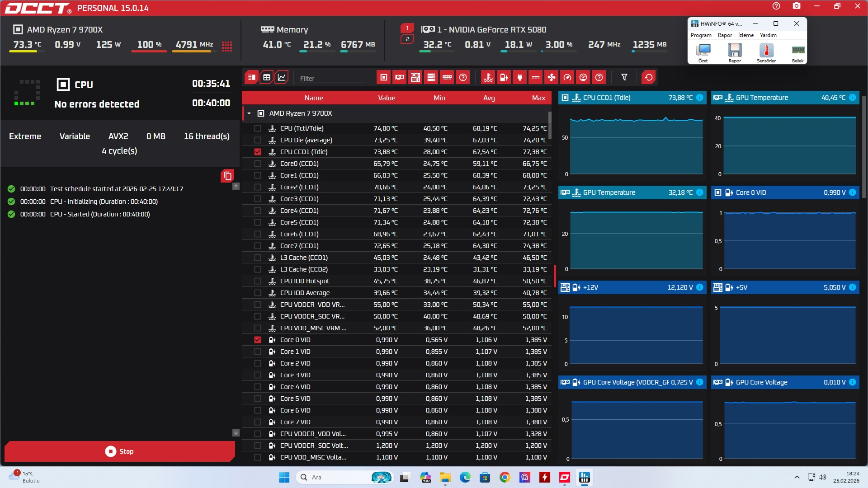Open the Rapor menu in HWiNFO
This screenshot has width=868, height=488.
tap(725, 35)
